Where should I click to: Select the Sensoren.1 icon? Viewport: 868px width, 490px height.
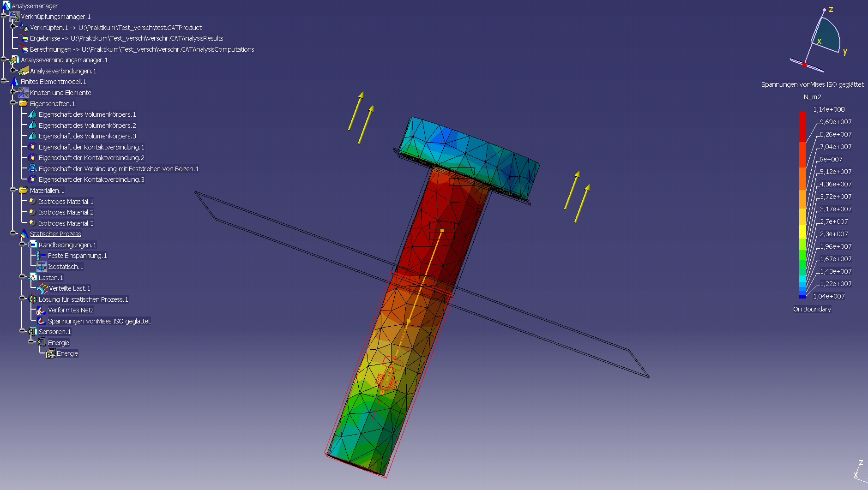[32, 332]
